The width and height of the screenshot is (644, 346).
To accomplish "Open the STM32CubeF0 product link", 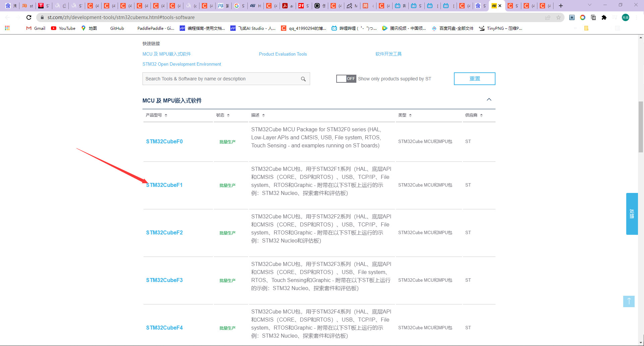I will coord(164,142).
